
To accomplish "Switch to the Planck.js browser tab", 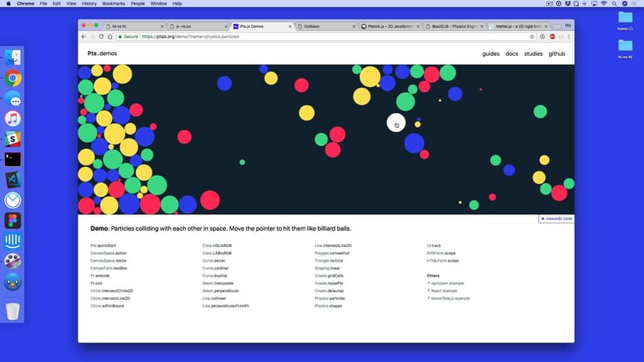I will pos(389,26).
